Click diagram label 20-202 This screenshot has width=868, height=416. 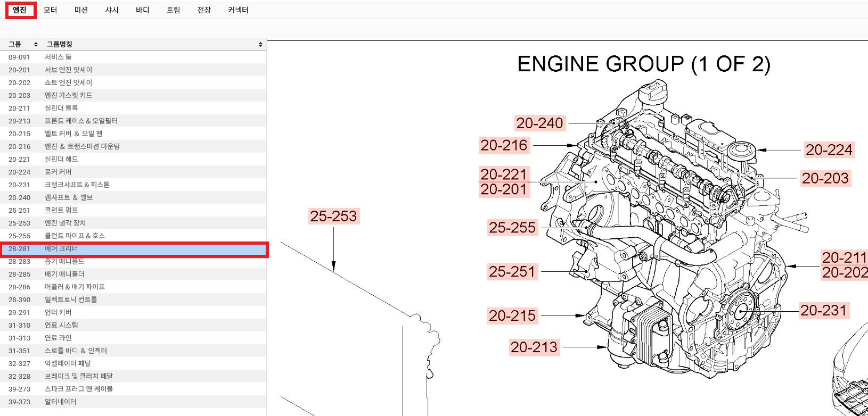pyautogui.click(x=844, y=272)
